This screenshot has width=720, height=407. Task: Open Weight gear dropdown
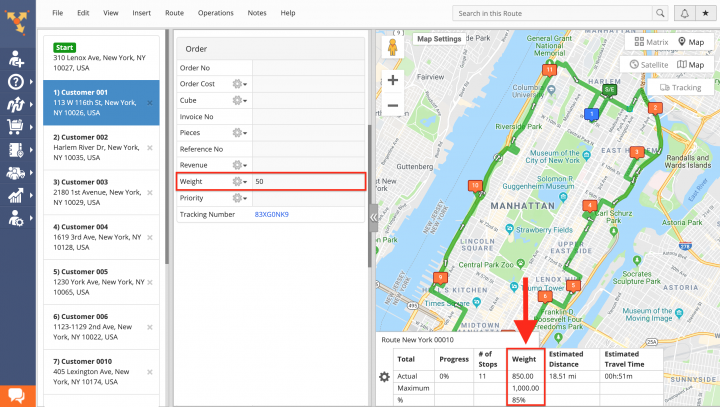click(x=239, y=181)
